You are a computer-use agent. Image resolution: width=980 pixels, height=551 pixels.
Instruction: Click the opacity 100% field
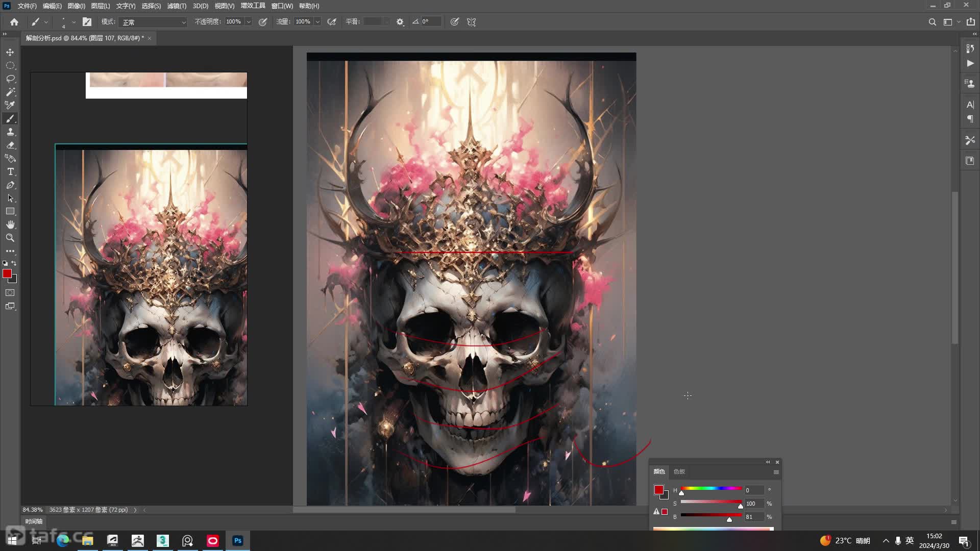[x=234, y=22]
